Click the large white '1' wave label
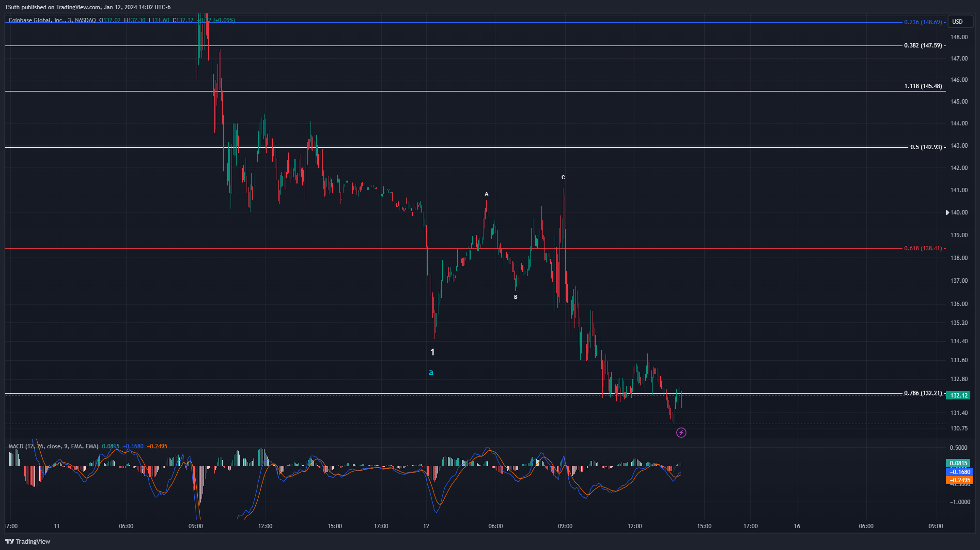The image size is (980, 550). 433,352
